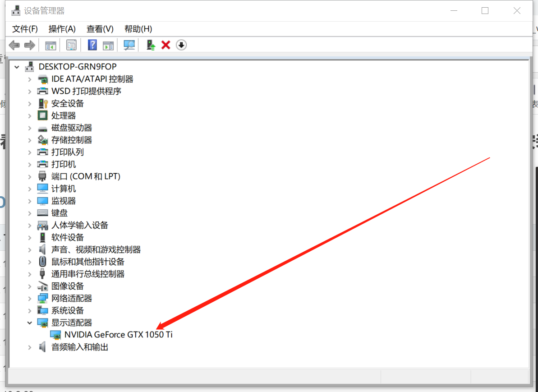Expand the 打印机 node
Image resolution: width=538 pixels, height=392 pixels.
pos(30,164)
